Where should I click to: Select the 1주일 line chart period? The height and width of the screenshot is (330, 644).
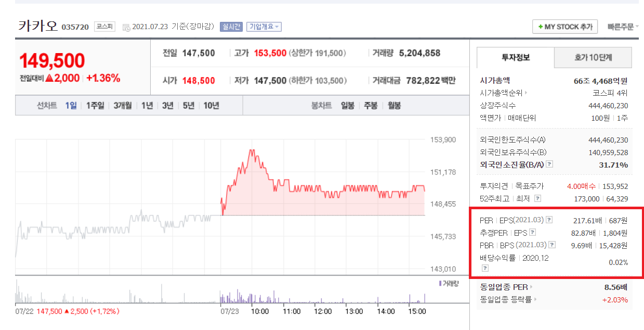click(x=95, y=106)
